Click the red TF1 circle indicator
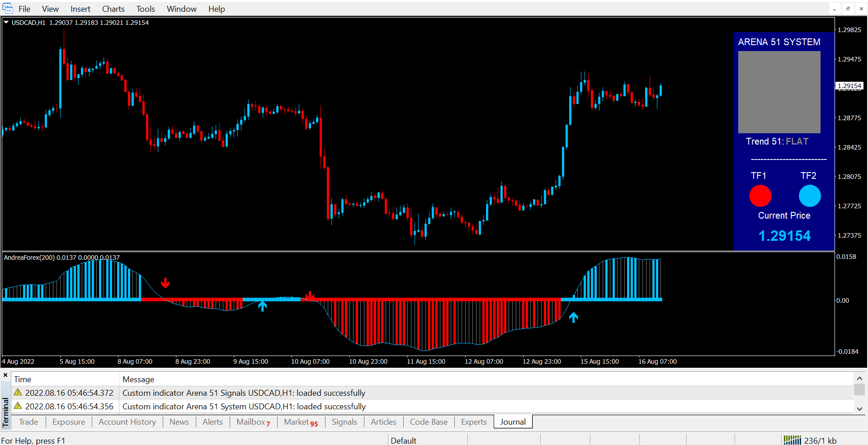 pyautogui.click(x=760, y=196)
